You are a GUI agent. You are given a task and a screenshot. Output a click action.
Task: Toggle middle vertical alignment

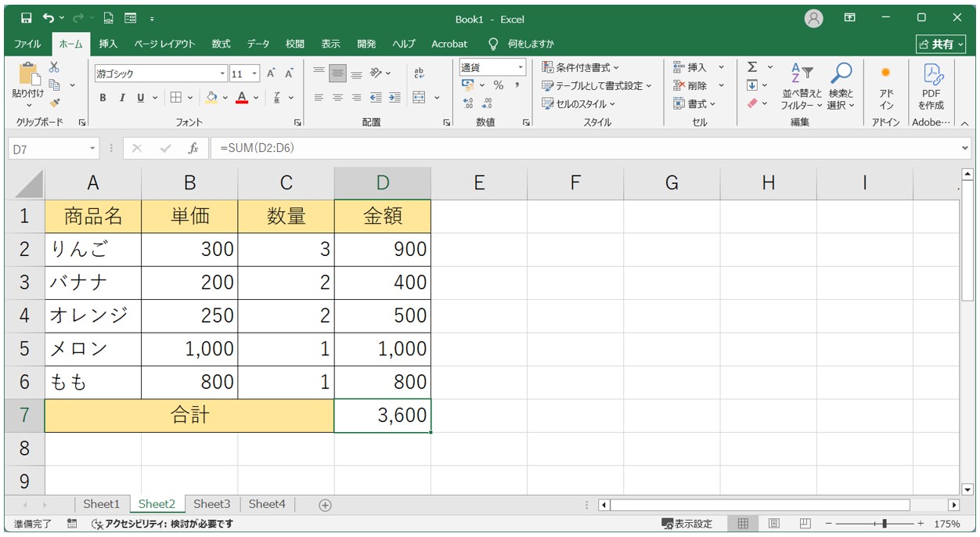337,74
